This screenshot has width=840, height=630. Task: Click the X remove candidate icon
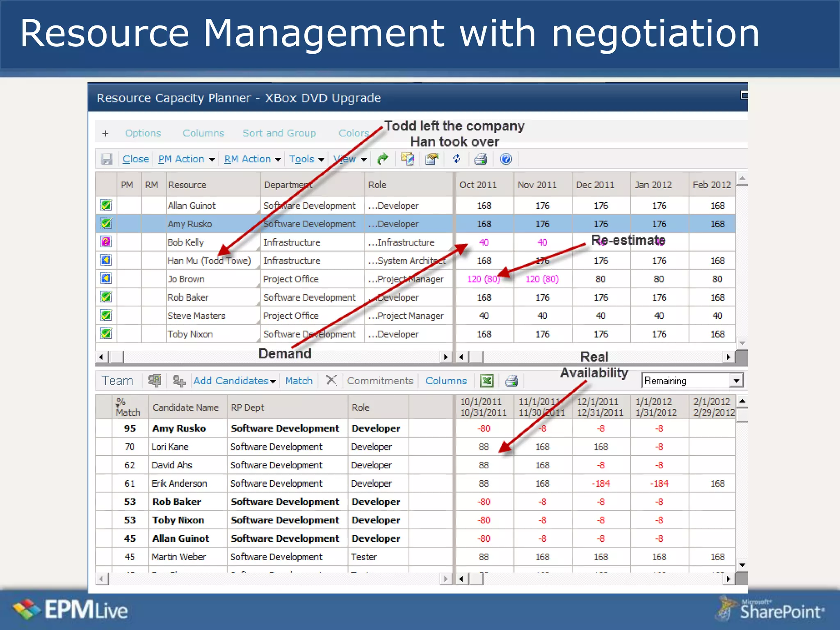click(331, 380)
